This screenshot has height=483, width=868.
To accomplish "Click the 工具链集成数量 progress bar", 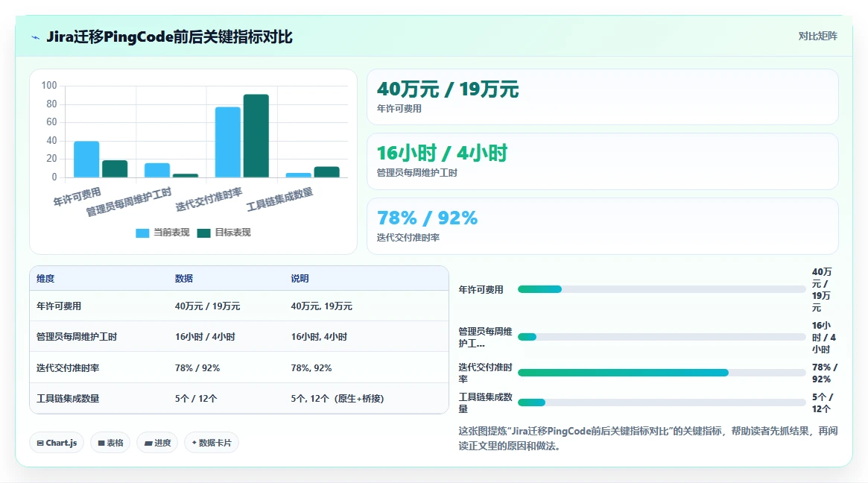I will click(662, 402).
